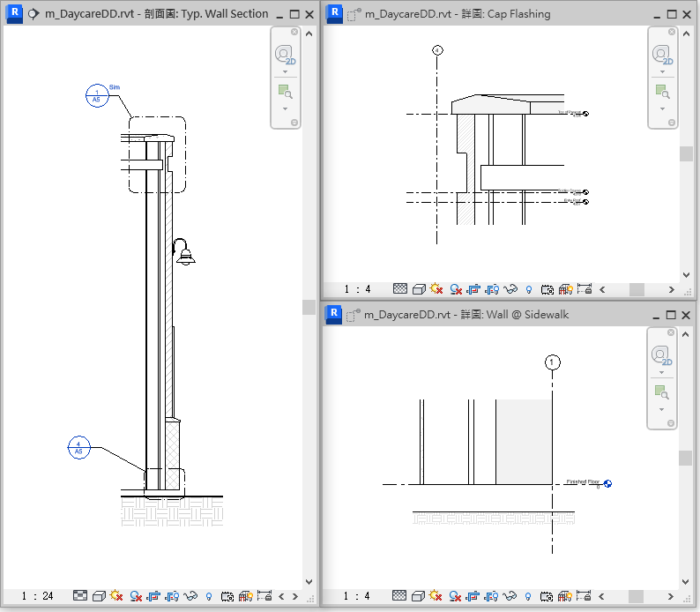700x612 pixels.
Task: Toggle Crop View in Cap Flashing view
Action: click(x=473, y=289)
